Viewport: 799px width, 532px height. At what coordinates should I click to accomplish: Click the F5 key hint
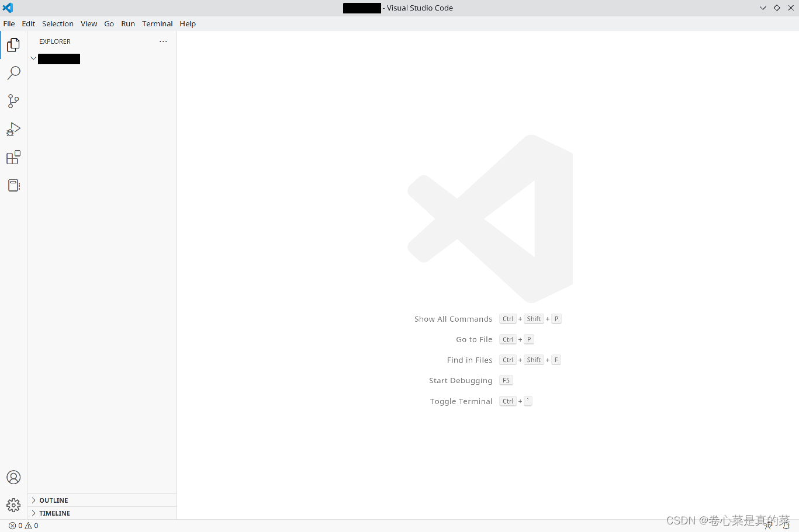(x=506, y=380)
